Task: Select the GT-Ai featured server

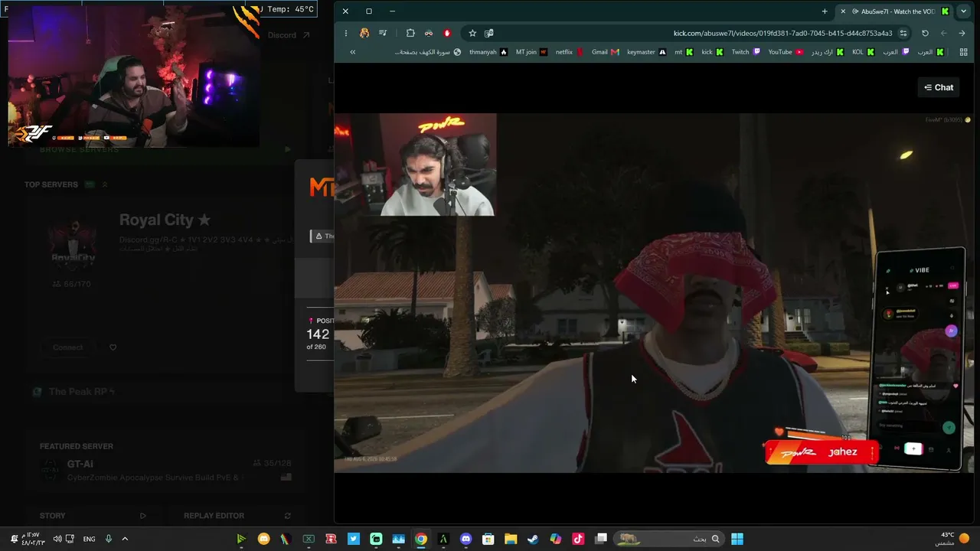Action: 166,470
